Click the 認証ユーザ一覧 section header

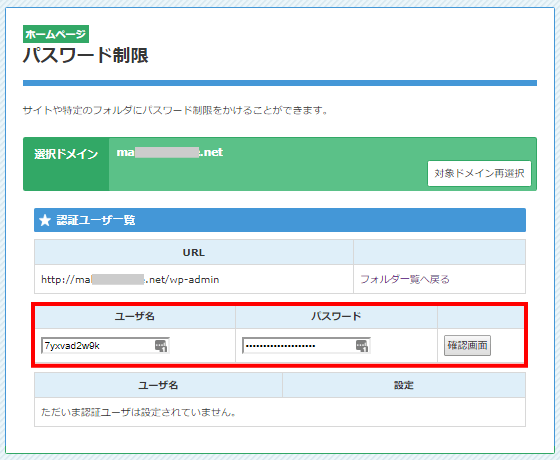coord(280,220)
